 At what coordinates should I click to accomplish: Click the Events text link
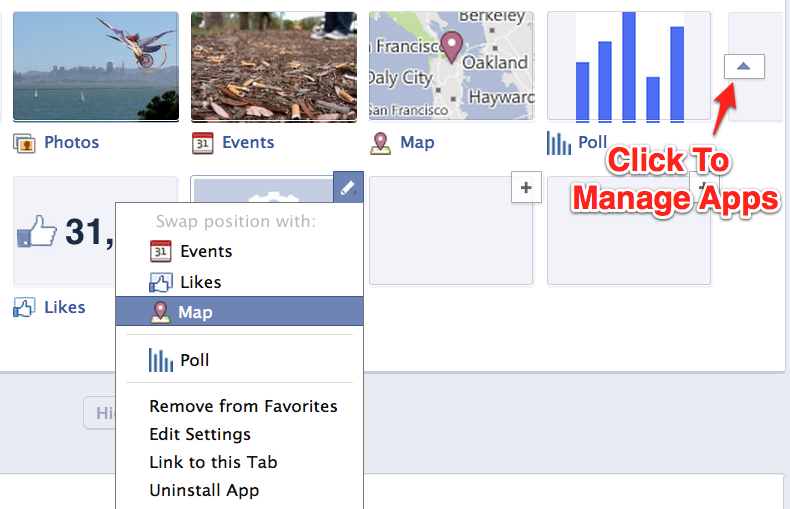tap(248, 143)
